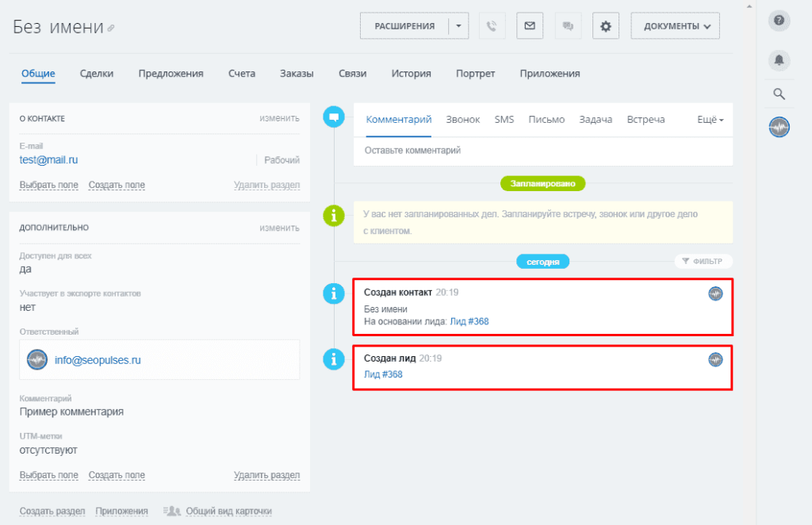The width and height of the screenshot is (812, 525).
Task: Open the search magnifier icon
Action: [x=779, y=93]
